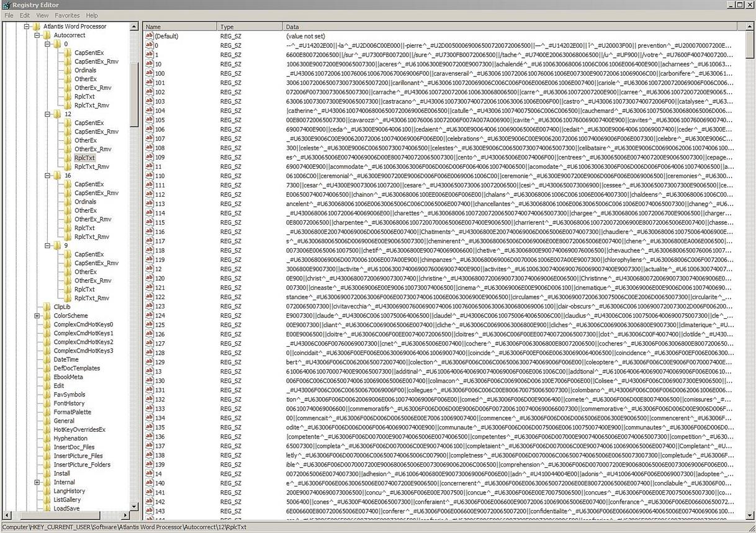Image resolution: width=756 pixels, height=533 pixels.
Task: Click the value list vertical scrollbar
Action: click(750, 270)
